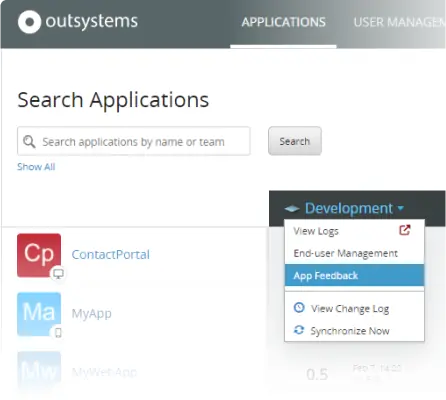Click the mobile phone badge on MyApp icon
The image size is (446, 400).
(58, 332)
